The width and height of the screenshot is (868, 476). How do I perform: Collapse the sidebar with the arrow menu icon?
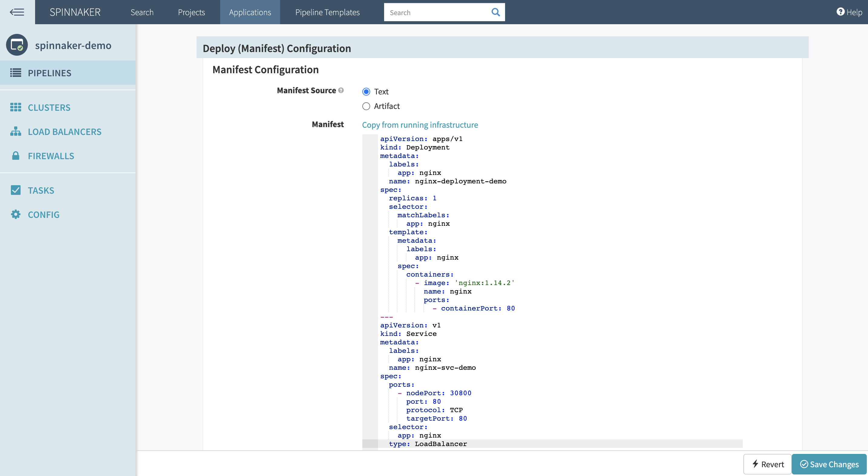[x=17, y=12]
